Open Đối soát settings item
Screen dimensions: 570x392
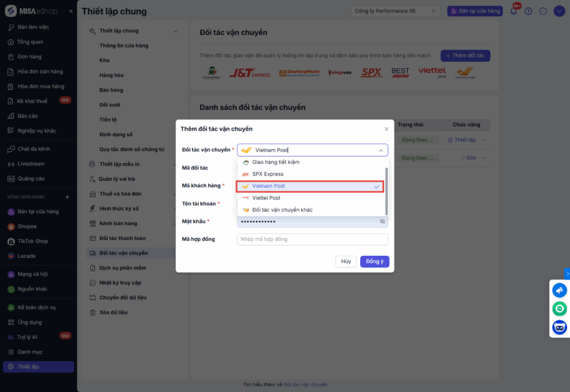click(x=110, y=105)
